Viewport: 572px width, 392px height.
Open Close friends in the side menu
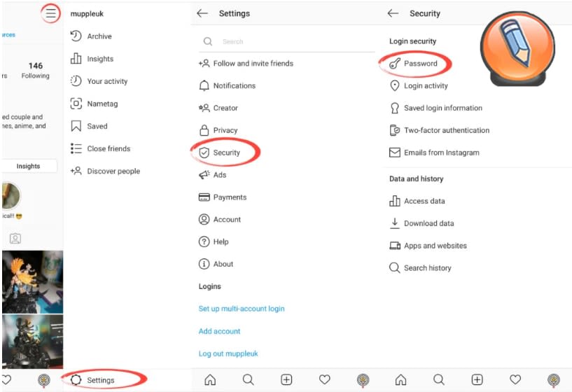100,148
